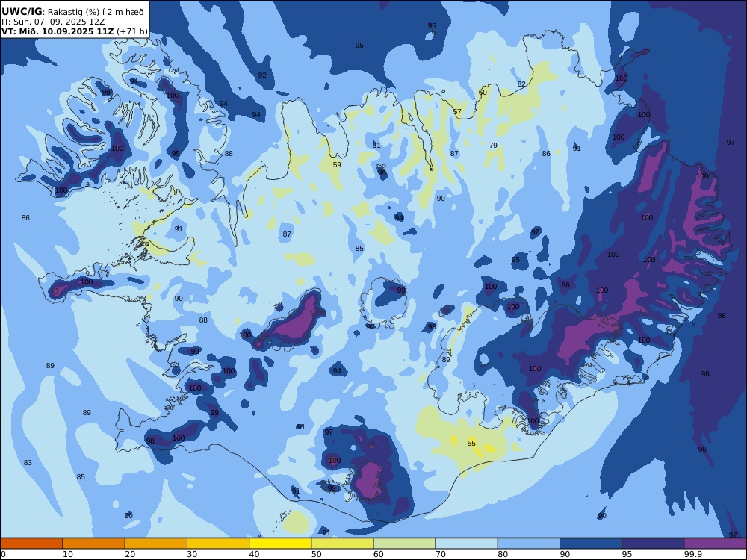Select the '82' humidity value on the map
The height and width of the screenshot is (560, 747).
pos(521,84)
